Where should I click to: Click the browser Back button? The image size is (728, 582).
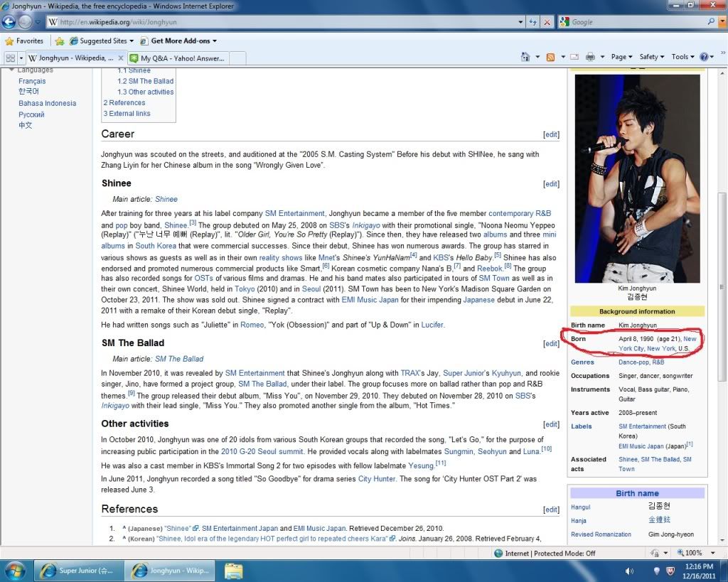point(9,22)
